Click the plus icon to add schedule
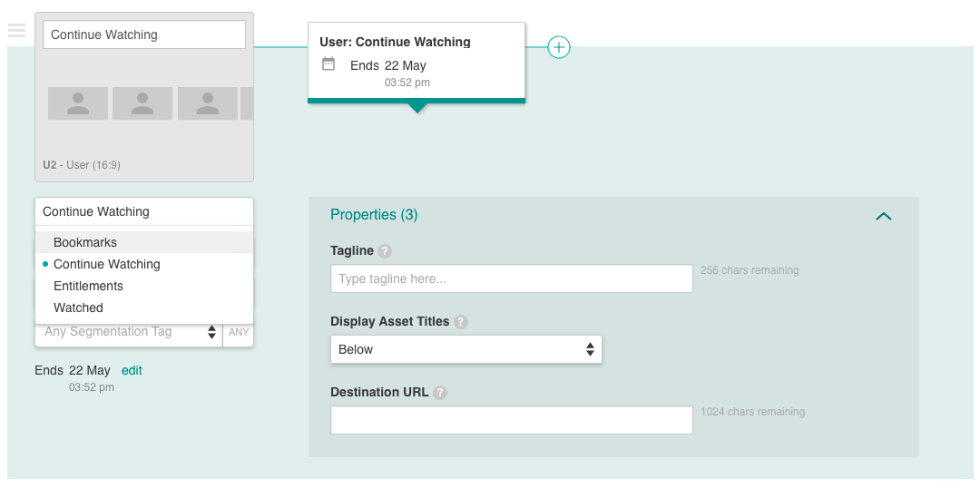The width and height of the screenshot is (980, 488). tap(559, 47)
